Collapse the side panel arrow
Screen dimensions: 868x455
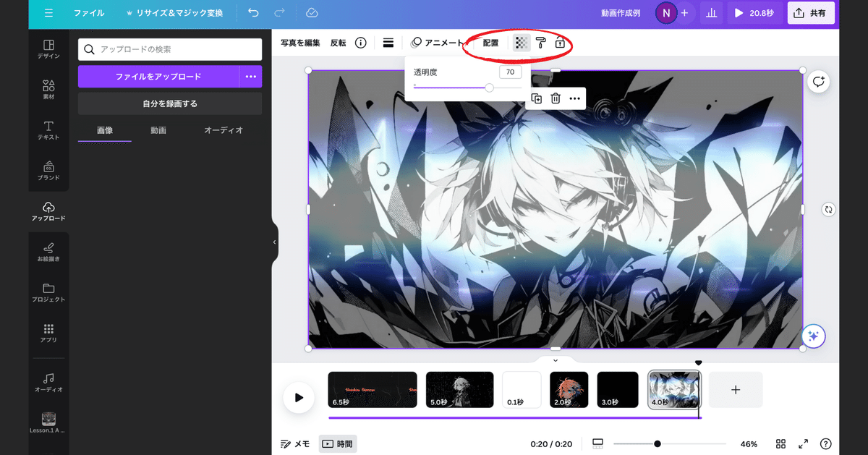coord(275,242)
